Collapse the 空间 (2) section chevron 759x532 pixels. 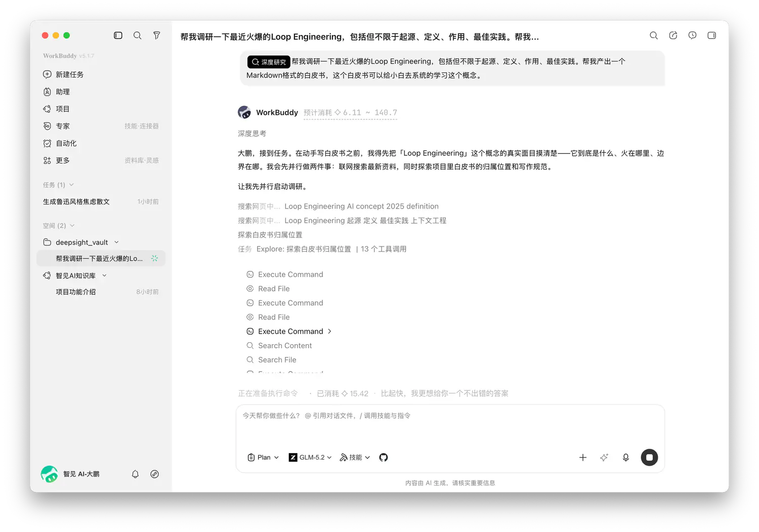72,226
